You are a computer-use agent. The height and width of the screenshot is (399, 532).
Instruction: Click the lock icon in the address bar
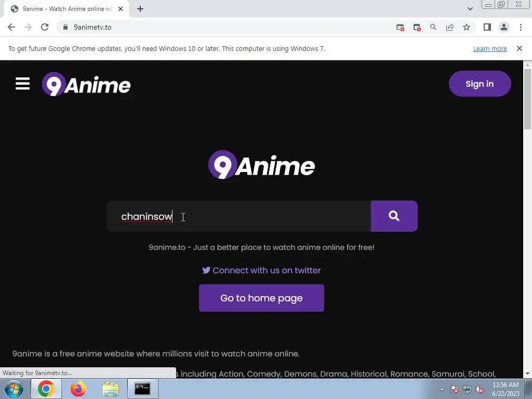point(65,27)
